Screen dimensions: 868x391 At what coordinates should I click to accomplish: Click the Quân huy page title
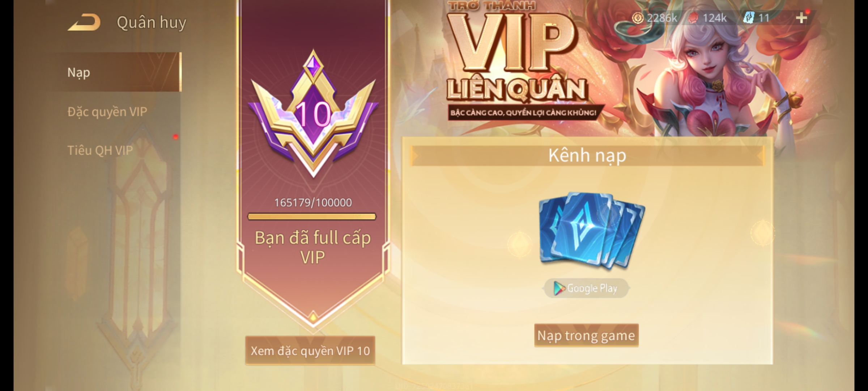[x=152, y=22]
